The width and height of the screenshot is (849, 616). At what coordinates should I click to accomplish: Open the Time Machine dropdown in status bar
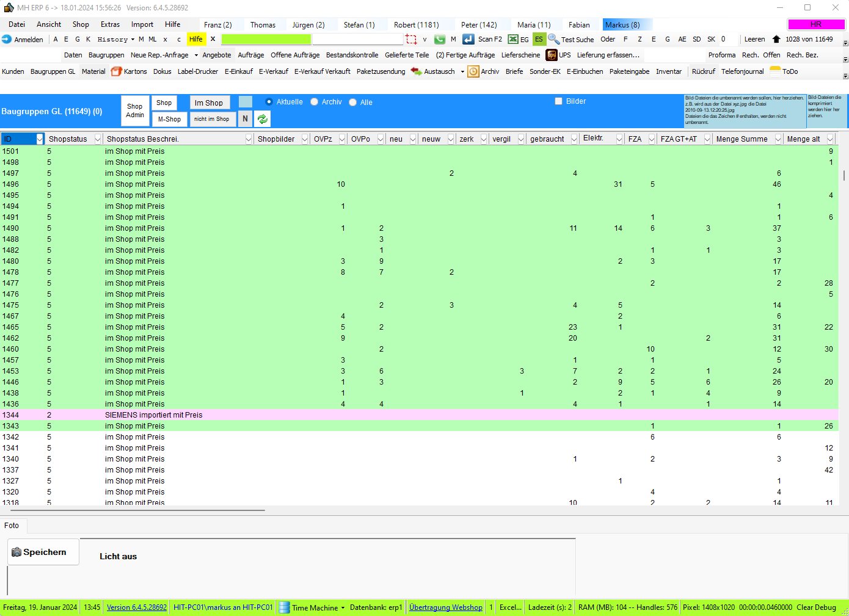click(343, 607)
